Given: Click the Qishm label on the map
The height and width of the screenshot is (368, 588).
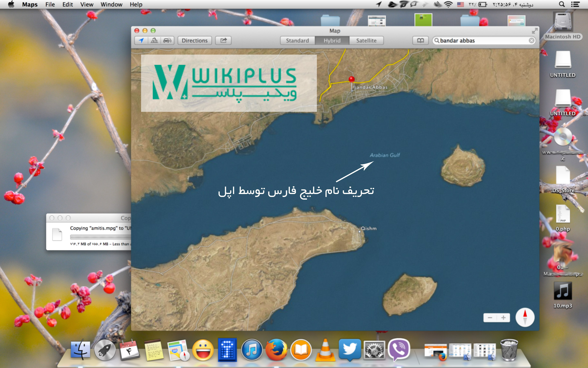Looking at the screenshot, I should tap(369, 228).
